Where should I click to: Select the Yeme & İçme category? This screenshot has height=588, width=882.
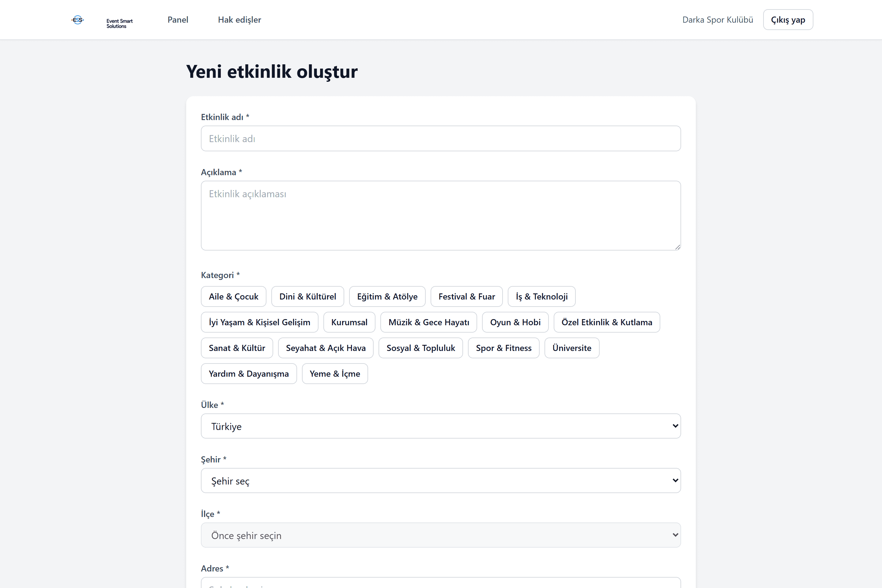point(334,374)
